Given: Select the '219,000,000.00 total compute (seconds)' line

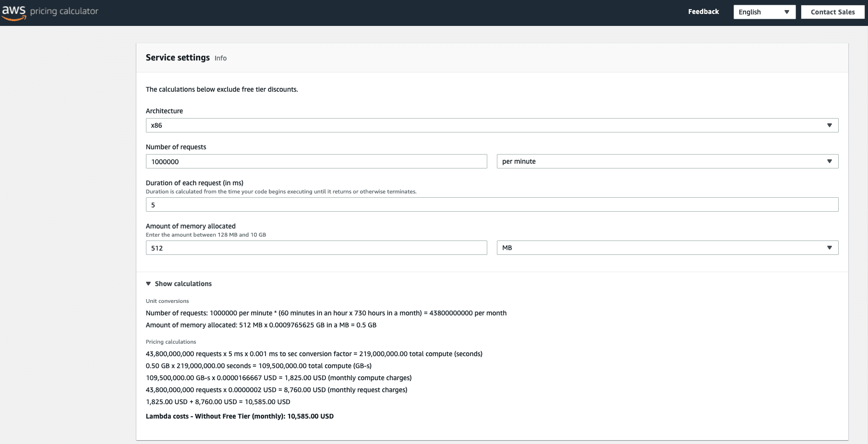Looking at the screenshot, I should pyautogui.click(x=314, y=354).
